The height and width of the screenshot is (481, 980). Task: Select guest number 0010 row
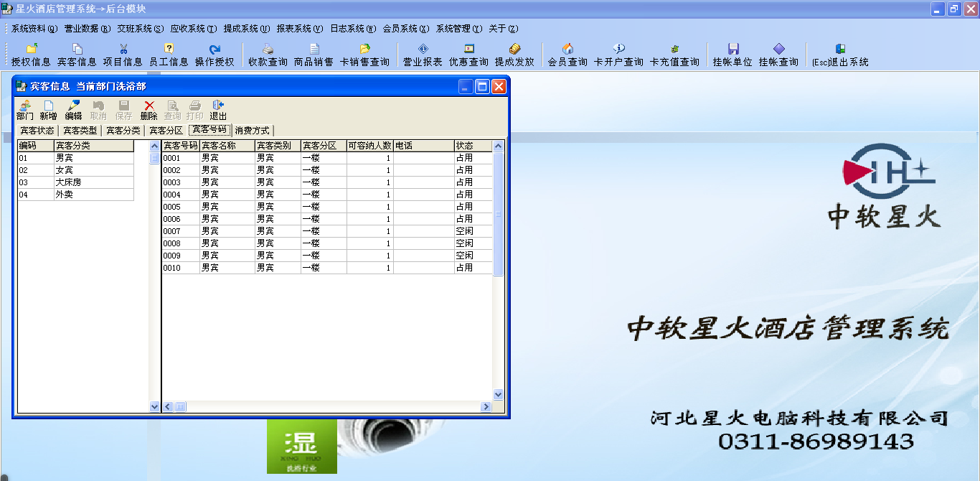pyautogui.click(x=327, y=268)
